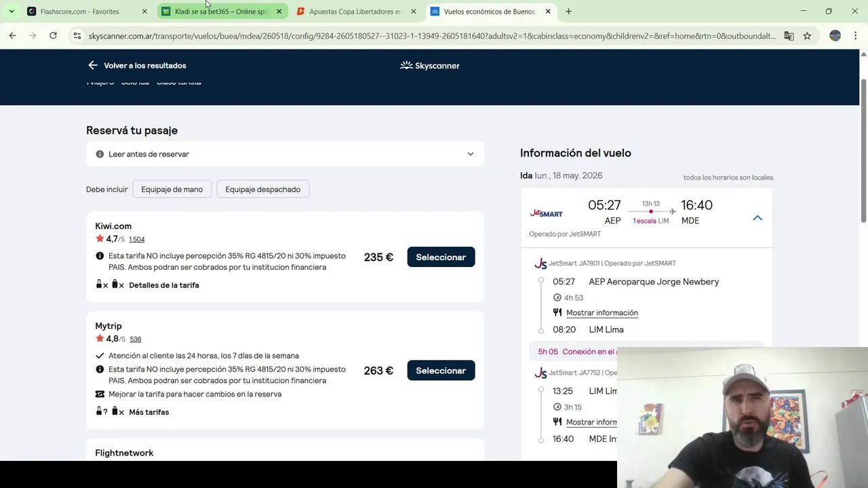Expand Leer antes de reservar section

(x=285, y=154)
